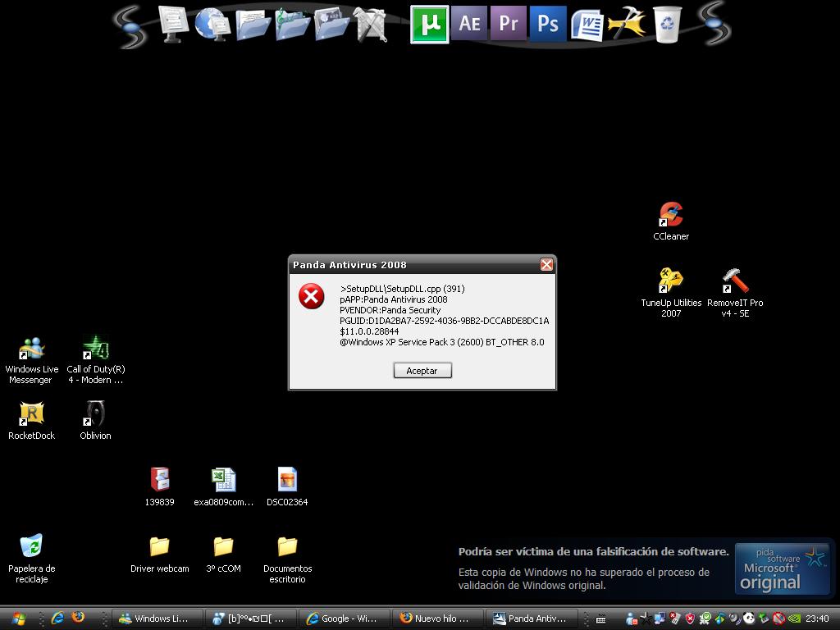Image resolution: width=840 pixels, height=630 pixels.
Task: Launch Internet Explorer from Quick Launch
Action: tap(57, 619)
